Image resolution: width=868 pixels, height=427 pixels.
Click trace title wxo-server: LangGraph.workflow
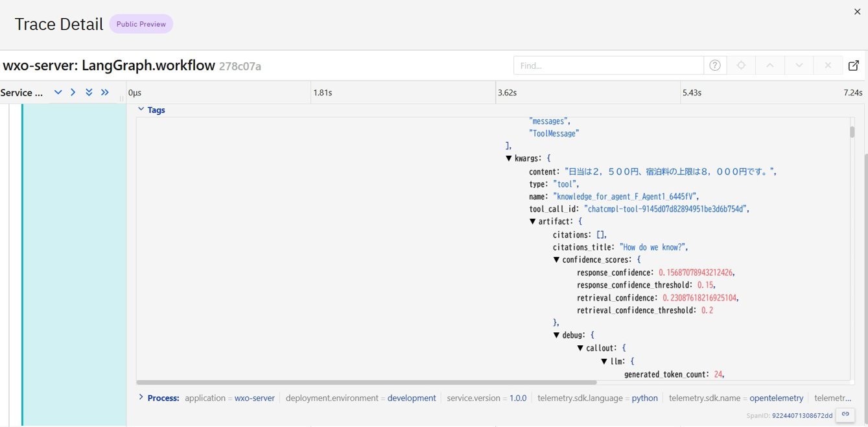tap(109, 66)
